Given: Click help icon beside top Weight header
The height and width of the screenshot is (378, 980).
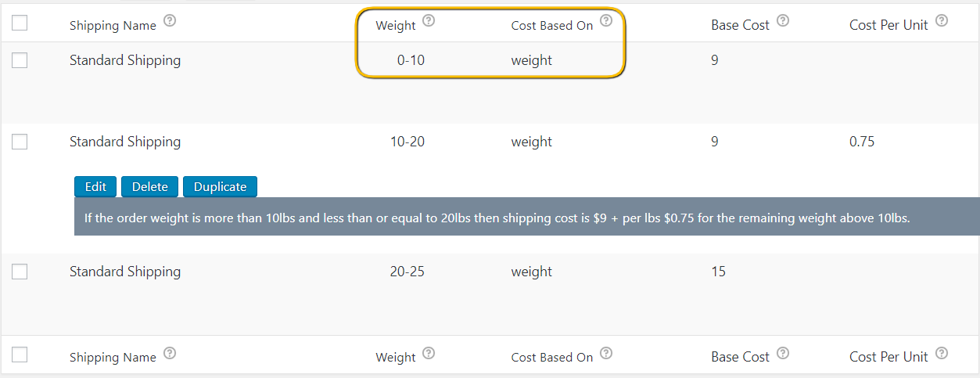Looking at the screenshot, I should tap(429, 21).
